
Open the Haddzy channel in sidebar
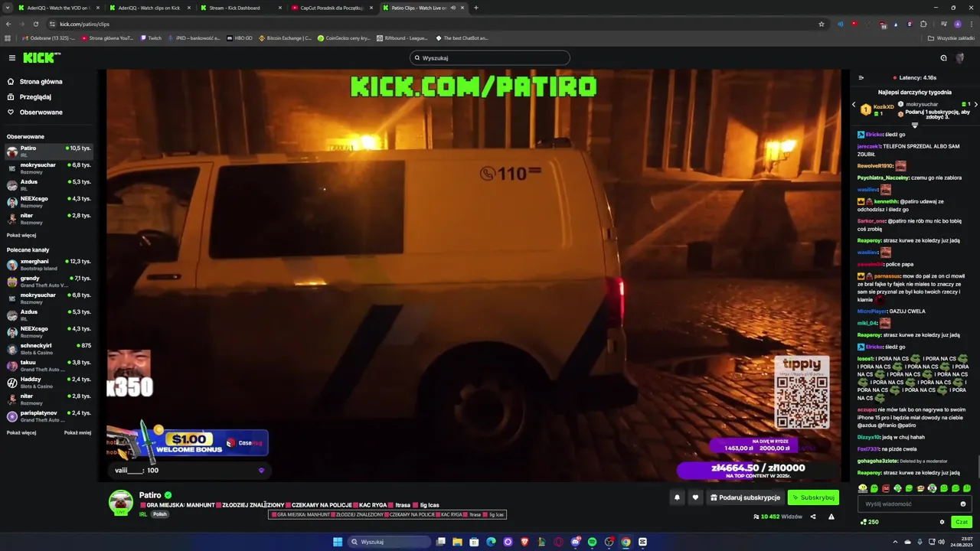(49, 382)
